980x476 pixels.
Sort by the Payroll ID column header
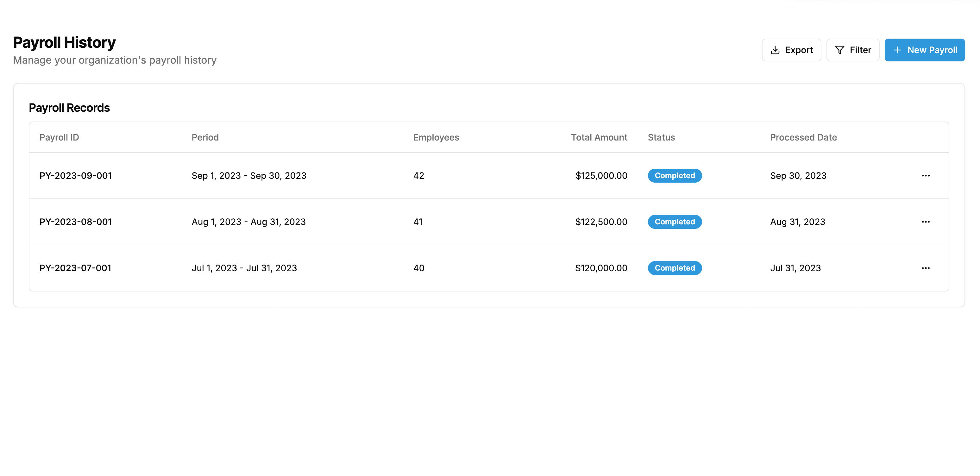tap(59, 137)
